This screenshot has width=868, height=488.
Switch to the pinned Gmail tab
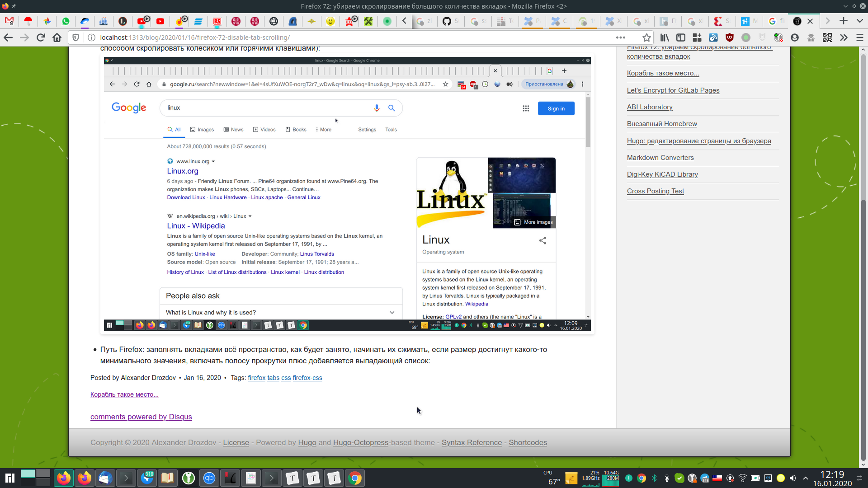coord(9,21)
